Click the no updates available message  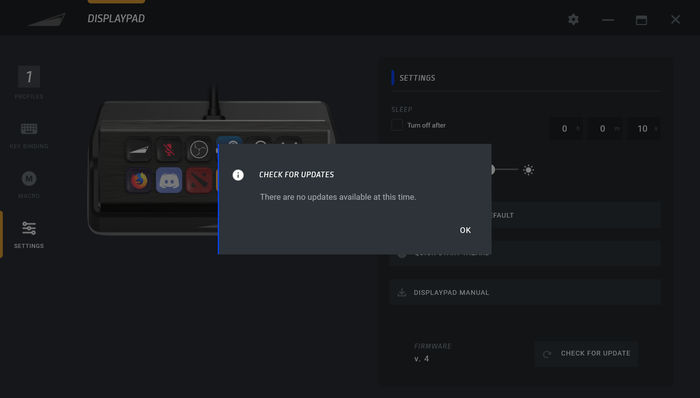point(338,197)
